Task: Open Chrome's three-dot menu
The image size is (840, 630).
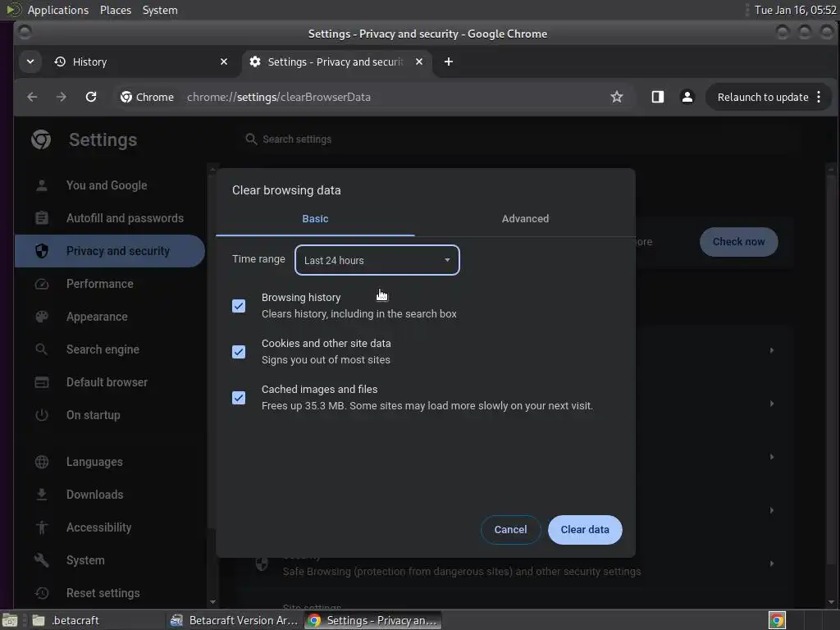Action: pos(819,97)
